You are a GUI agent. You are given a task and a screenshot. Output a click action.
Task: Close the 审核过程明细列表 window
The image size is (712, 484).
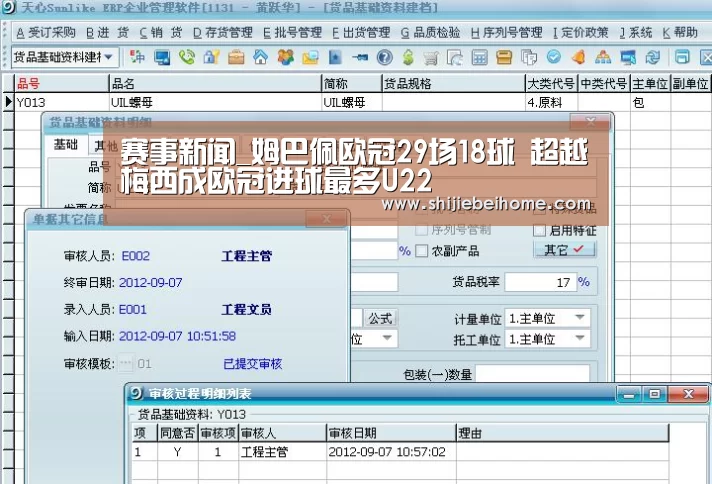[688, 394]
